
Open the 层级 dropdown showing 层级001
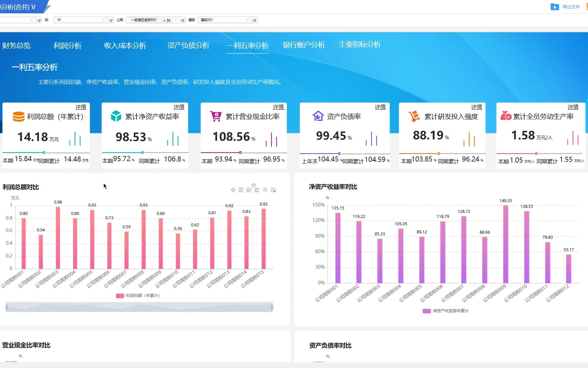pos(225,20)
